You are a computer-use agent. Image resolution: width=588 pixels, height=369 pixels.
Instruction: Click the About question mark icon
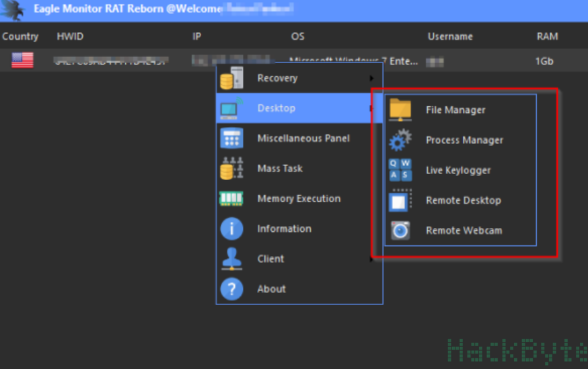pyautogui.click(x=231, y=289)
